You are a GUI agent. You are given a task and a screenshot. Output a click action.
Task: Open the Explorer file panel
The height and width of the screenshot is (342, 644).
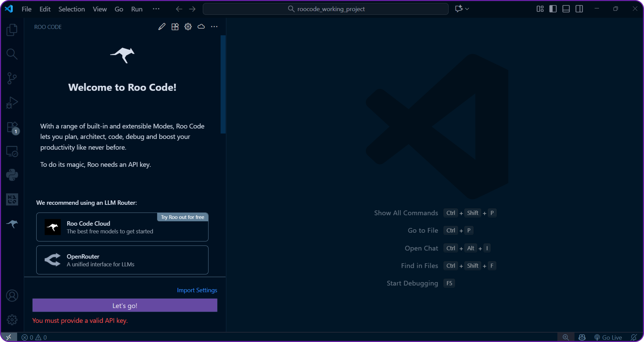12,30
